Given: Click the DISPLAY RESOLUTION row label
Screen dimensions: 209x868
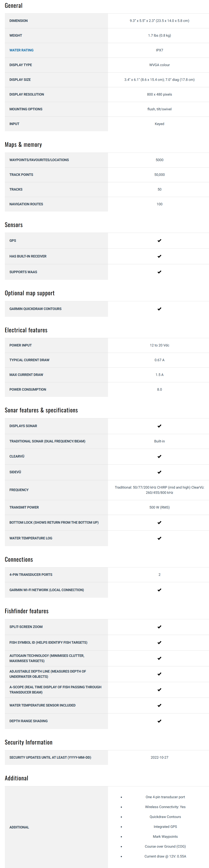Looking at the screenshot, I should [27, 94].
